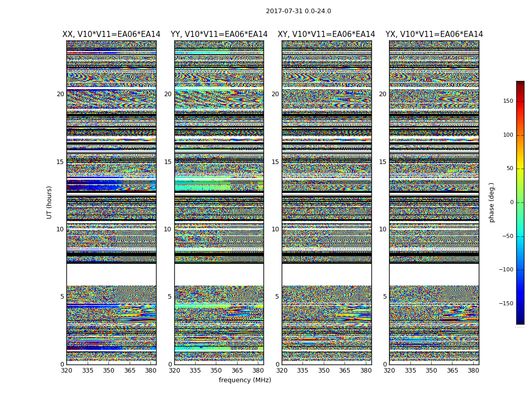Image resolution: width=532 pixels, height=405 pixels.
Task: Click the YY phase waterfall plot
Action: [219, 202]
